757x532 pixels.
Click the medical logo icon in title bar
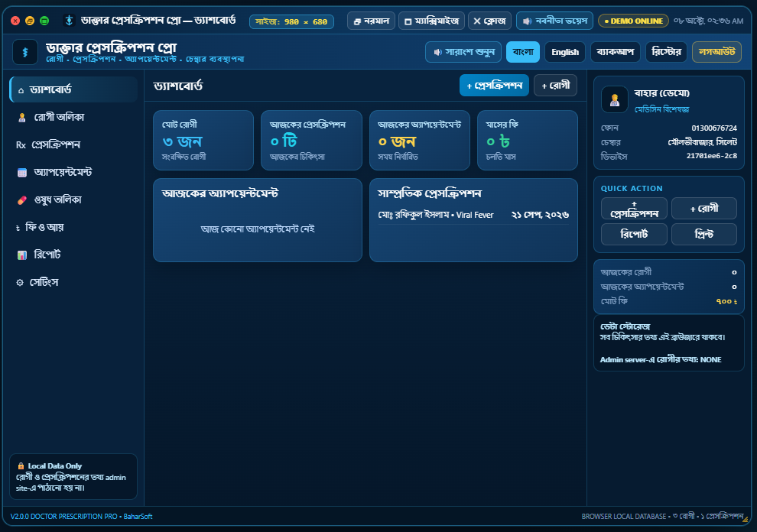point(69,21)
